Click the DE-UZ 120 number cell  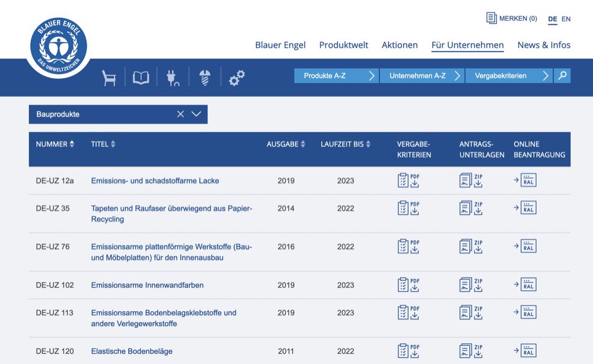click(55, 351)
